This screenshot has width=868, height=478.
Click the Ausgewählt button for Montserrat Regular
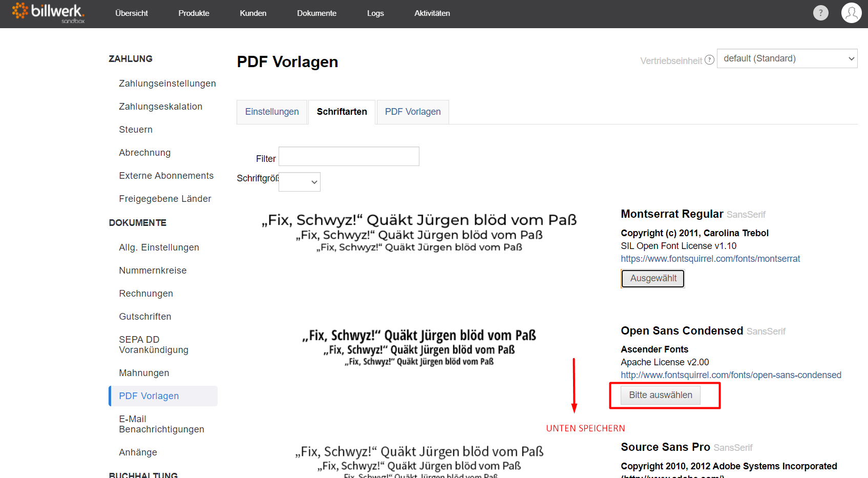click(x=653, y=278)
